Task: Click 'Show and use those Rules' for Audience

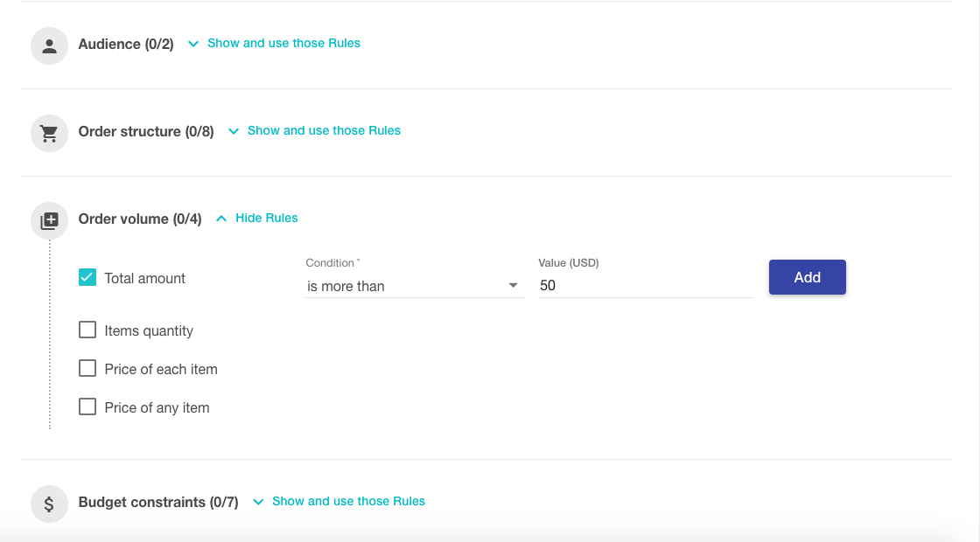Action: click(x=283, y=43)
